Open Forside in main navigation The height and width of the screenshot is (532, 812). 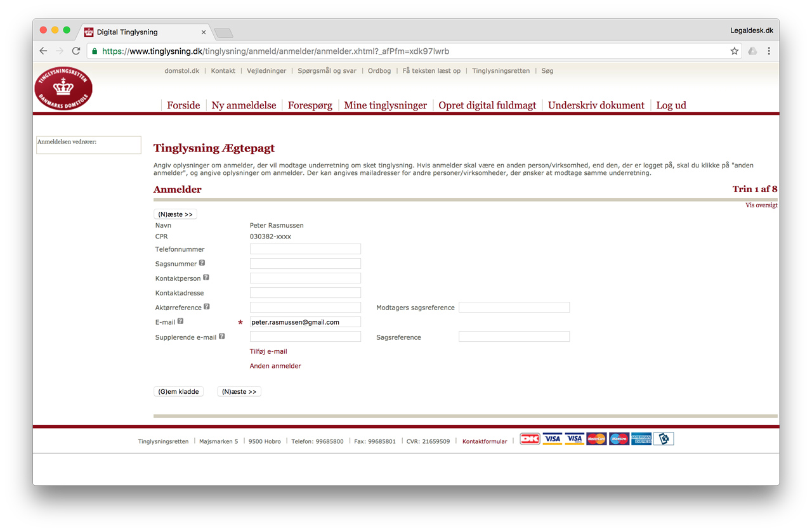point(183,105)
